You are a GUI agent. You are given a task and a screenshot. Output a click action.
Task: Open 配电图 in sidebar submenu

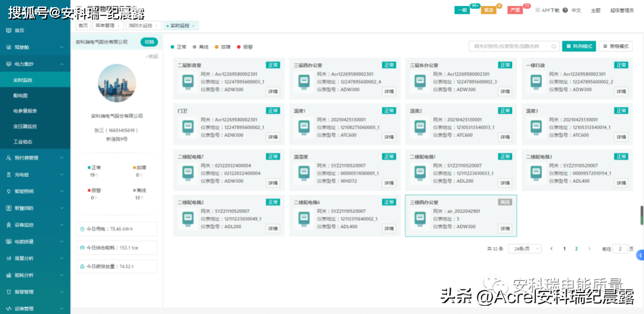tap(21, 95)
